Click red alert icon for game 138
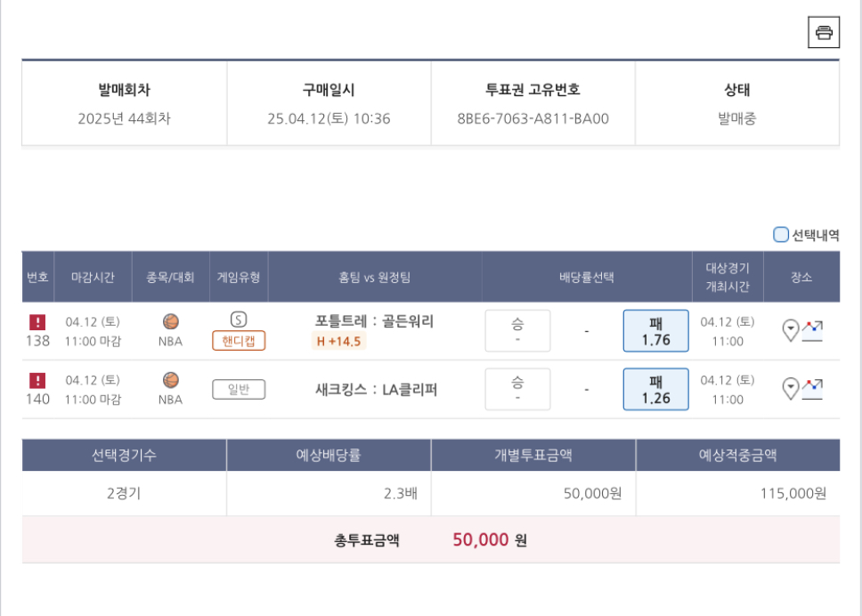This screenshot has height=616, width=862. [x=37, y=322]
